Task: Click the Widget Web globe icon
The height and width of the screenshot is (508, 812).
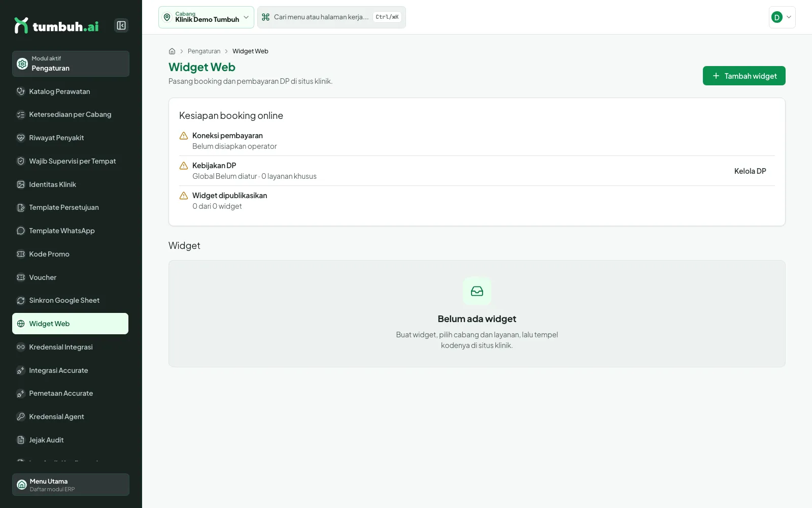Action: pos(21,324)
